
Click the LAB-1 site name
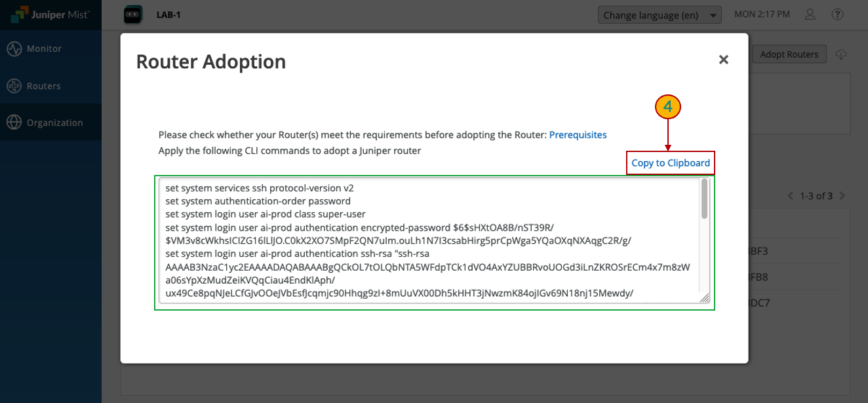click(168, 14)
